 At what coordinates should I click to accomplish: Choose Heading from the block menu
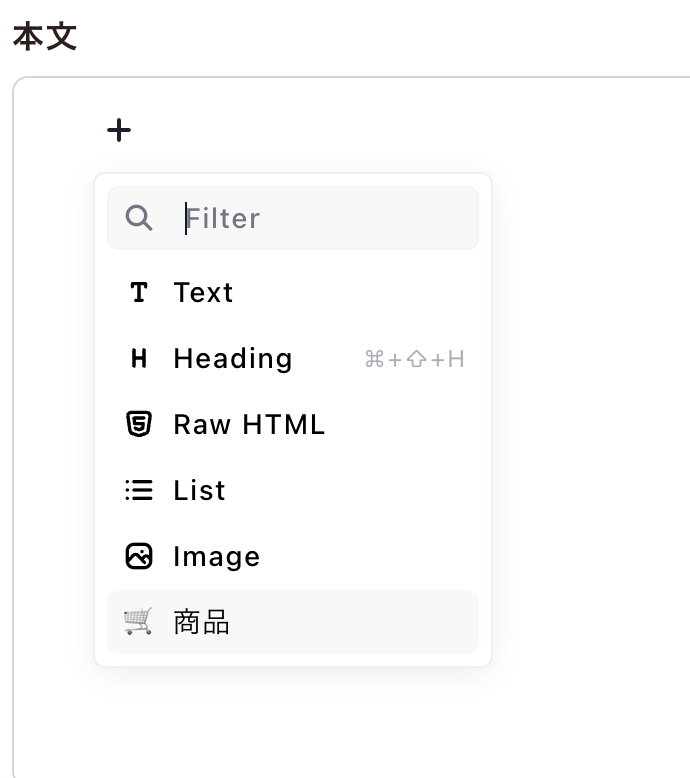[233, 358]
